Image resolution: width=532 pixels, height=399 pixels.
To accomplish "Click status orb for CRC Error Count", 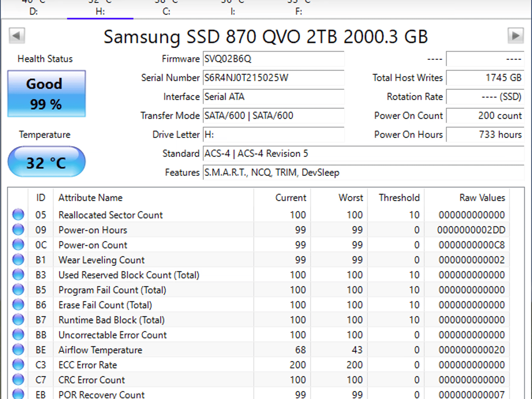I will 18,380.
